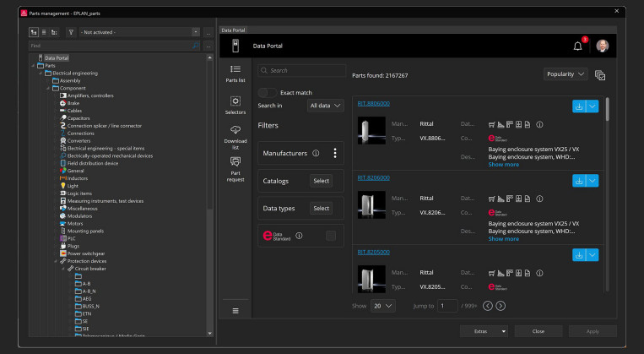Open Manufacturers three-dot options menu

click(335, 153)
